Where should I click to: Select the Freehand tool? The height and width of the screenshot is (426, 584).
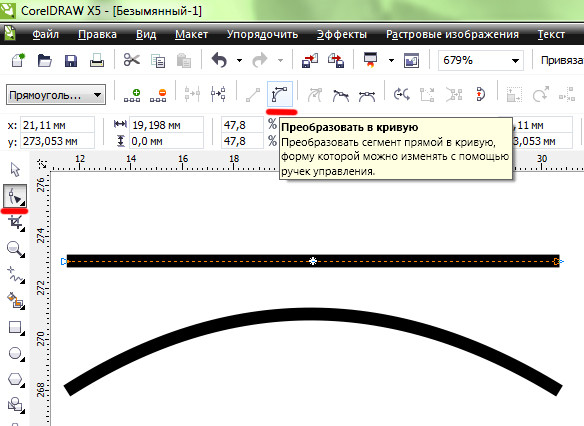[16, 275]
